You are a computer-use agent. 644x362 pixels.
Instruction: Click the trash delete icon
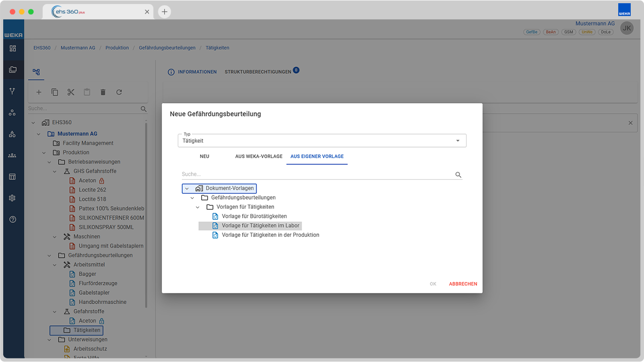[103, 92]
